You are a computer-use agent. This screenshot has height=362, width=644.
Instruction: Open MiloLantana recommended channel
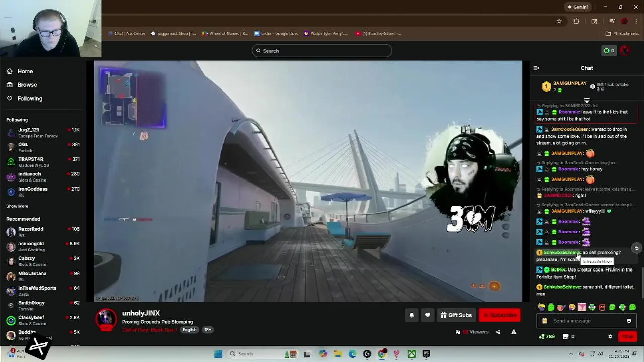tap(43, 276)
